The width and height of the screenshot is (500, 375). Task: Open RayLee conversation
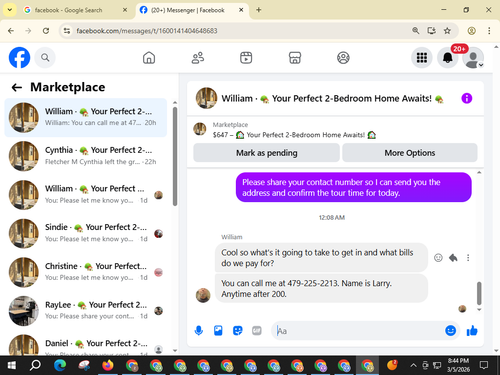pyautogui.click(x=86, y=311)
